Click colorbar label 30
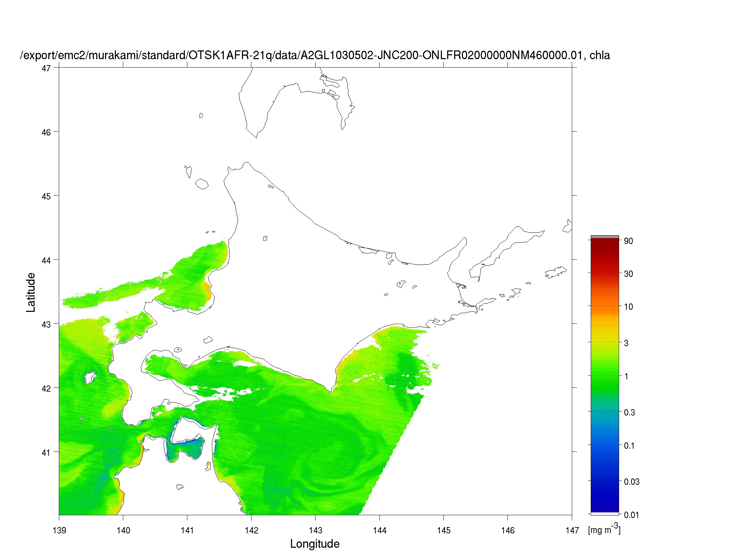 [628, 274]
